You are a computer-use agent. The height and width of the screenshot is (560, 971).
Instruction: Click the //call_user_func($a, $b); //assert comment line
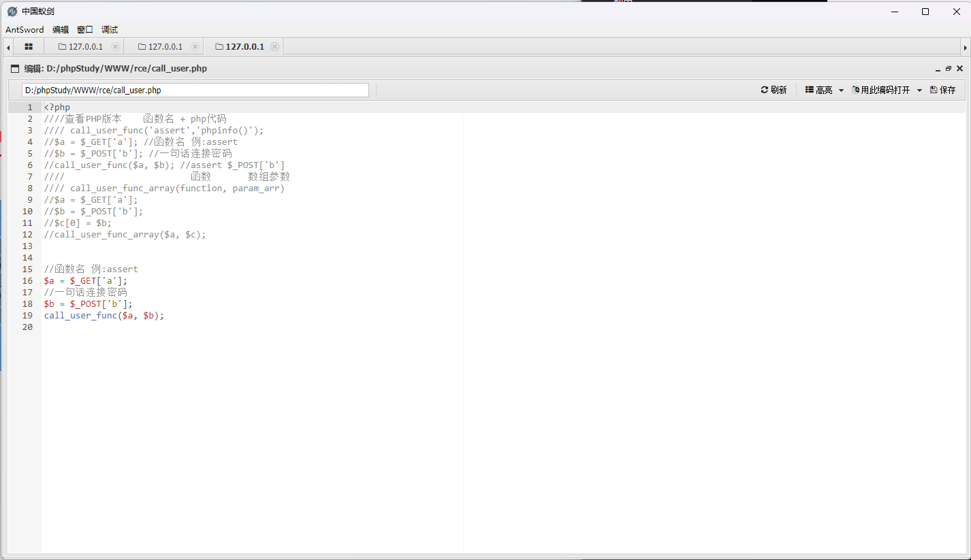pyautogui.click(x=165, y=165)
